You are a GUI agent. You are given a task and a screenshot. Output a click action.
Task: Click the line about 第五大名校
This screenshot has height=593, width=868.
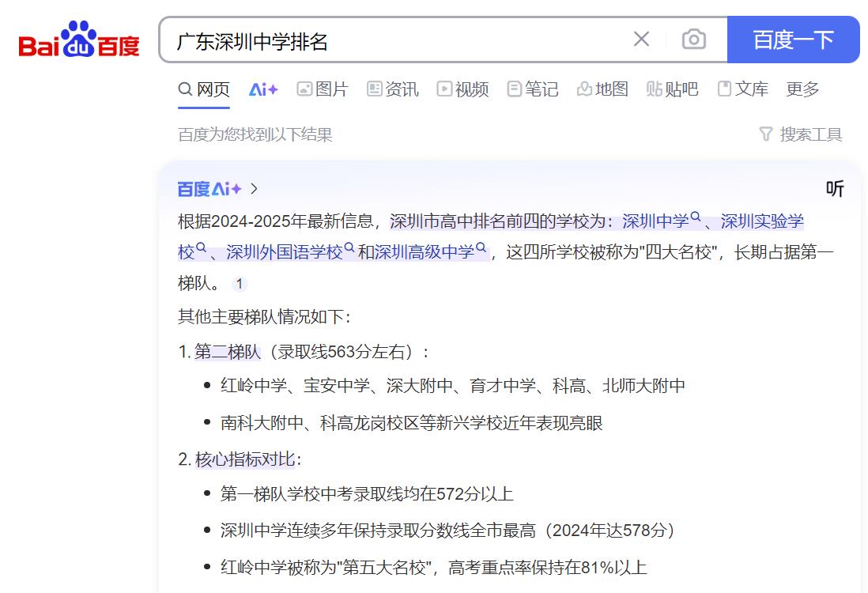click(433, 567)
